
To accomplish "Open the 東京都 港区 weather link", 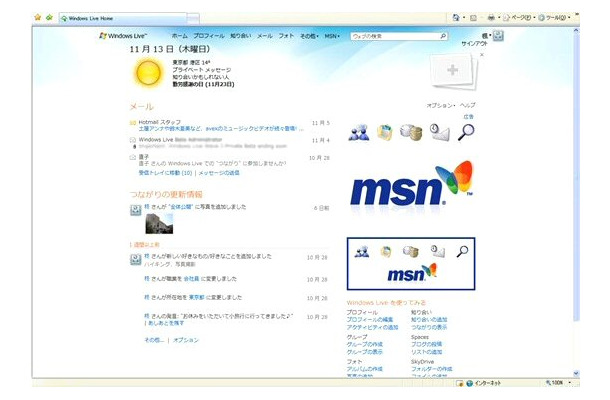I will [x=191, y=62].
